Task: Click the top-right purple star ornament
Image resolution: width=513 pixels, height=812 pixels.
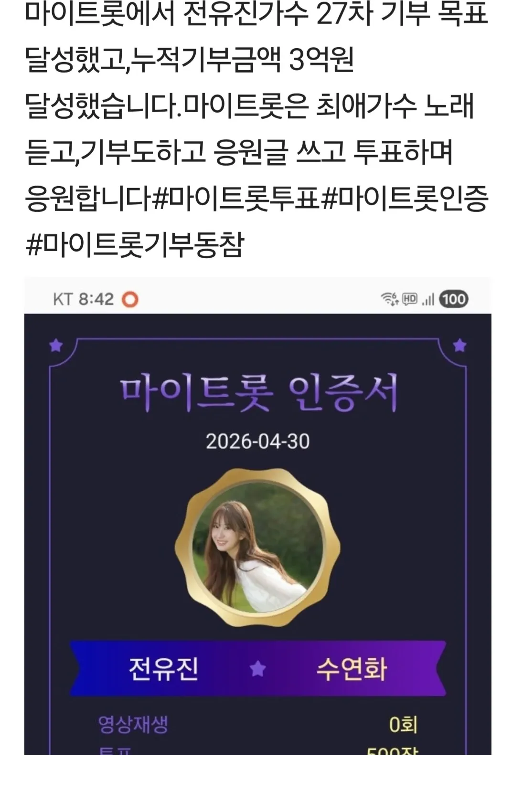Action: click(460, 345)
